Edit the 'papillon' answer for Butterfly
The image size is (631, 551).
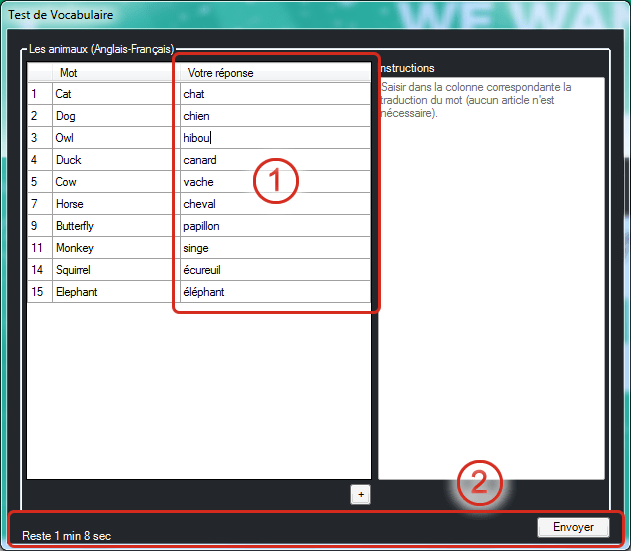point(274,226)
